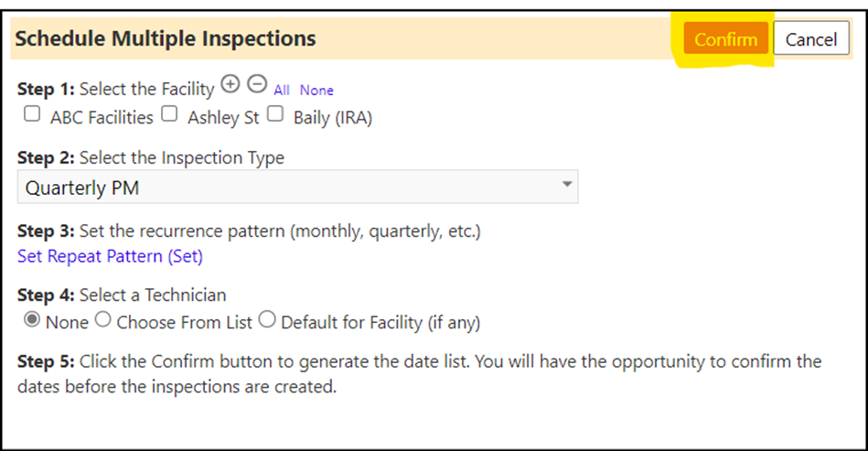This screenshot has width=868, height=451.
Task: Check the ABC Facilities checkbox
Action: click(32, 114)
